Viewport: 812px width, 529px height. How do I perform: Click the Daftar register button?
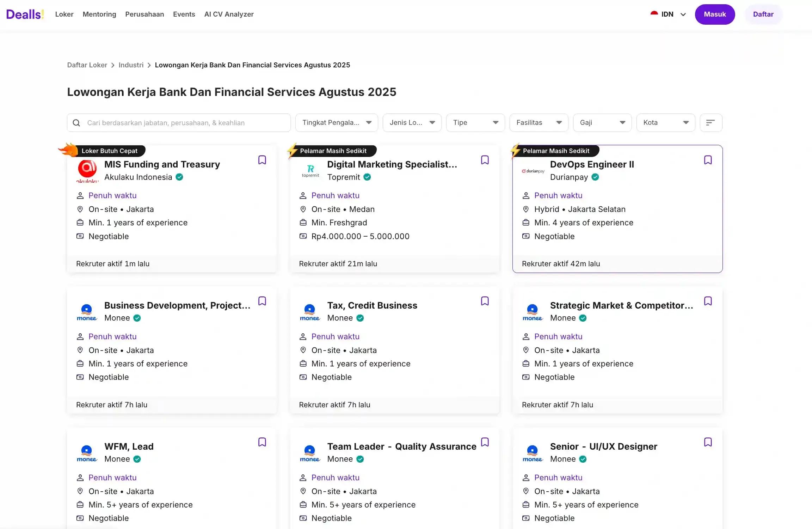763,14
